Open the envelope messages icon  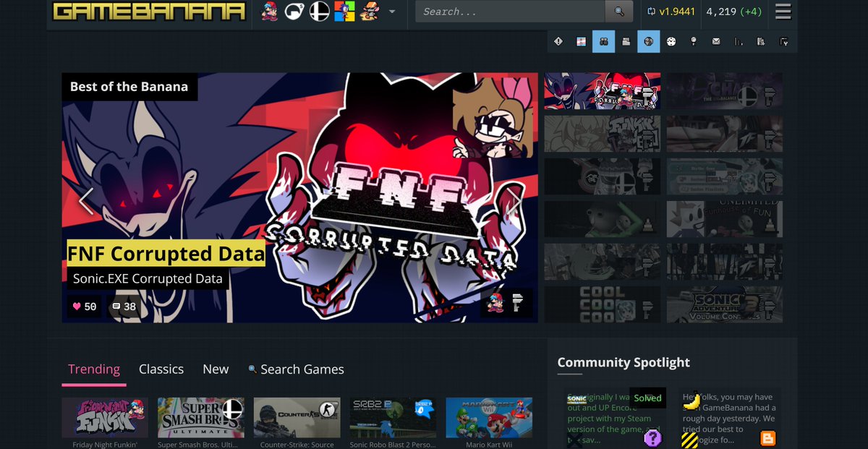click(x=716, y=42)
